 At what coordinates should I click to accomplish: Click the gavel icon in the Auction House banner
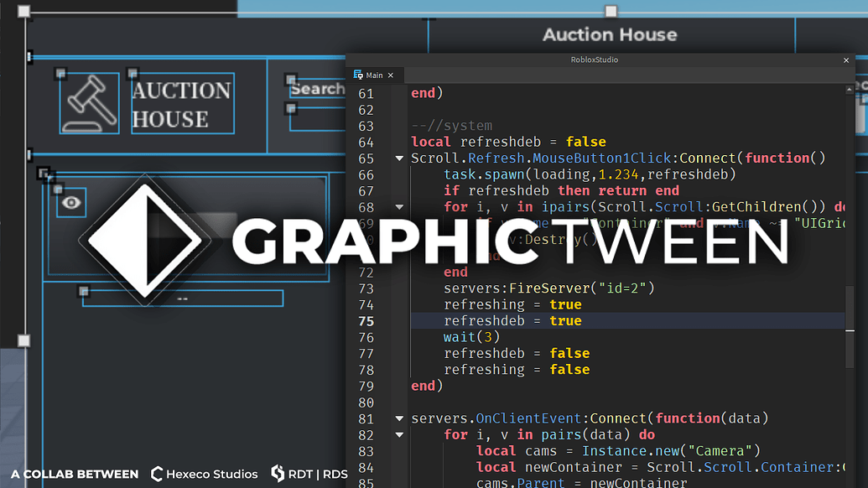(90, 105)
